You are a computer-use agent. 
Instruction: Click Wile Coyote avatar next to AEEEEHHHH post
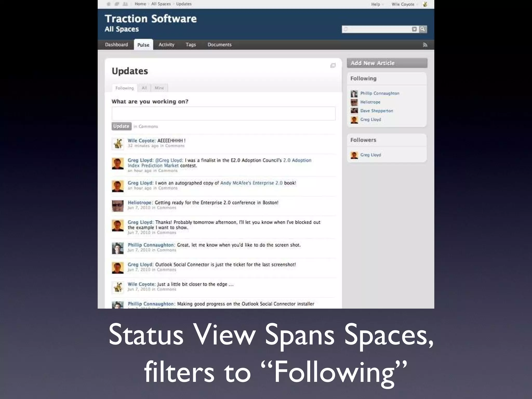click(x=118, y=144)
